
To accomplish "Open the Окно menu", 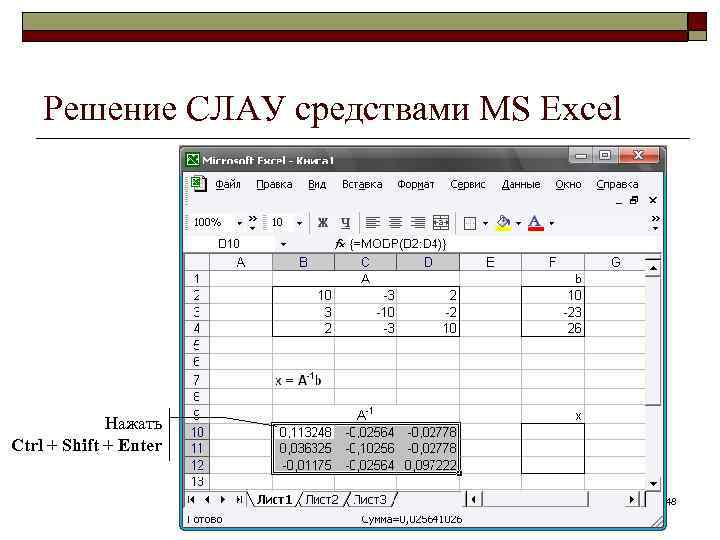I will coord(568,185).
